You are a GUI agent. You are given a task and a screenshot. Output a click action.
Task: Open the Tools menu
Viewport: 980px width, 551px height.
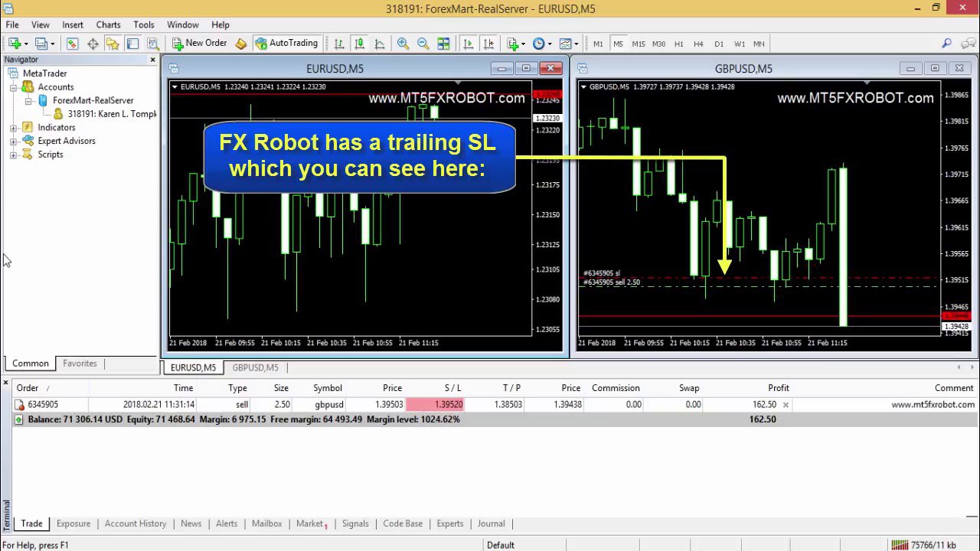click(x=143, y=24)
